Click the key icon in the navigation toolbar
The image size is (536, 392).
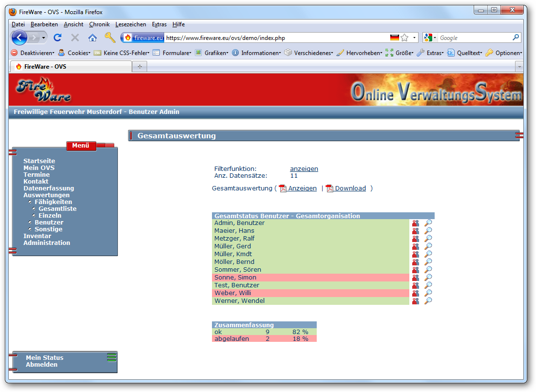click(110, 37)
